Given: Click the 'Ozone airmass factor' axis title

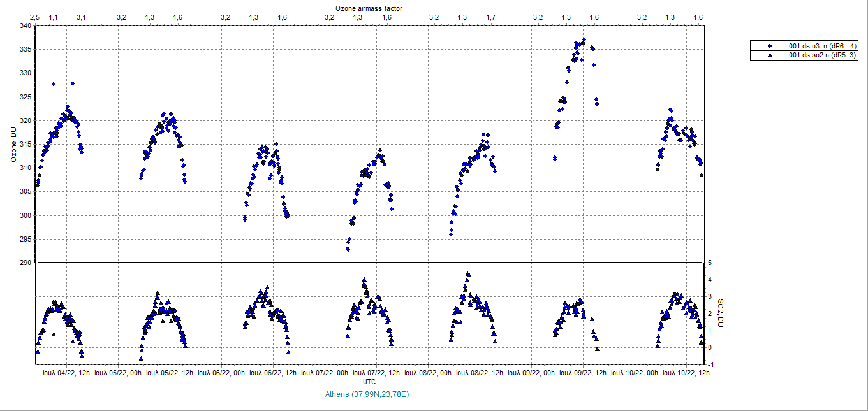Looking at the screenshot, I should pyautogui.click(x=369, y=7).
